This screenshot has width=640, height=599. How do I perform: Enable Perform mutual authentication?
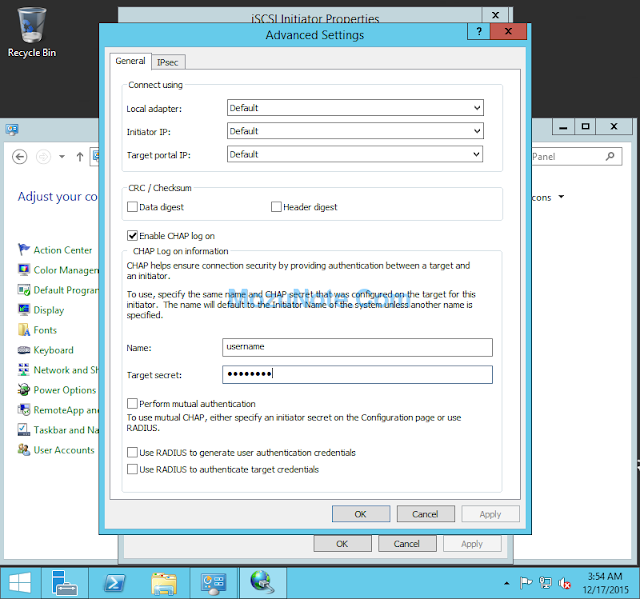pos(132,404)
